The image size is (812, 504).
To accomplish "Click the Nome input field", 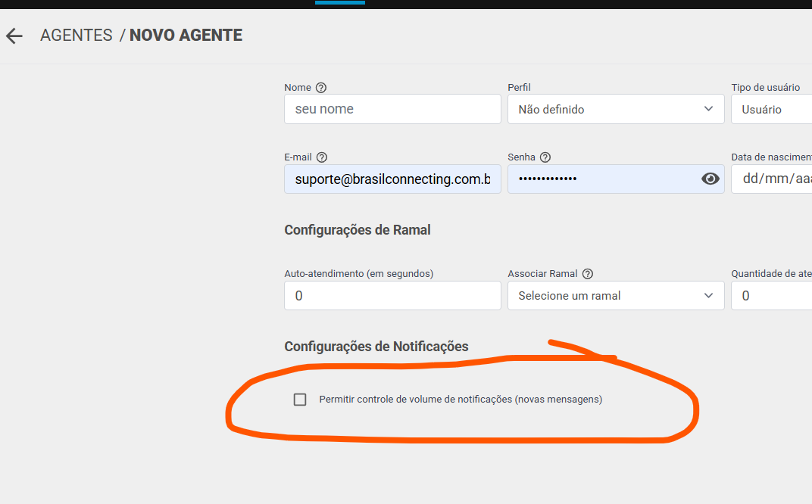I will point(392,109).
